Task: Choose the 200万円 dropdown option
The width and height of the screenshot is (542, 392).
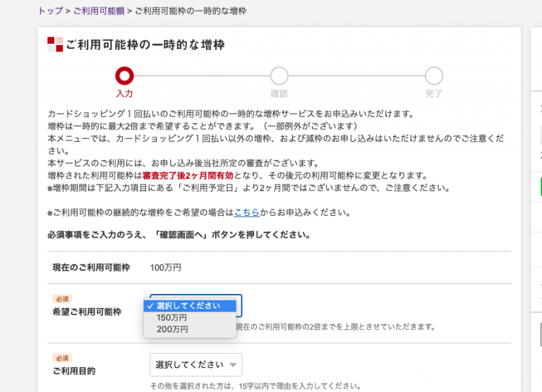Action: point(190,329)
